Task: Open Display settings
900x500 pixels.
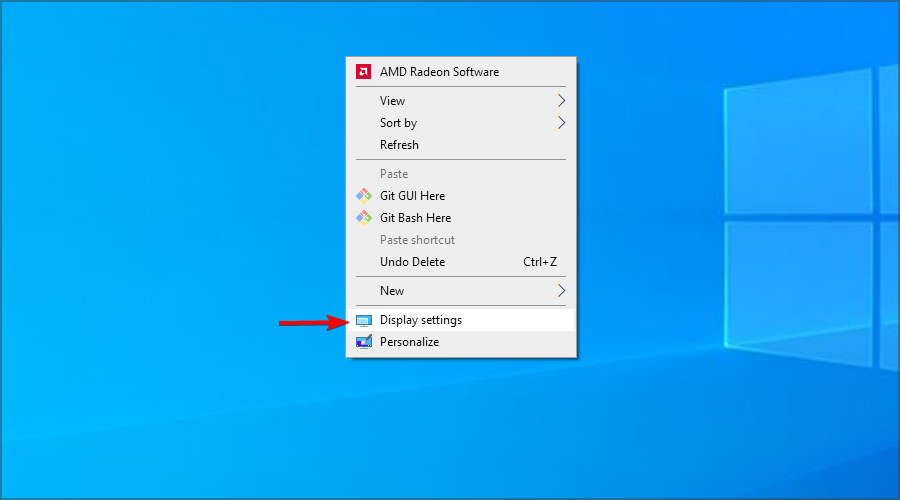Action: pos(461,320)
